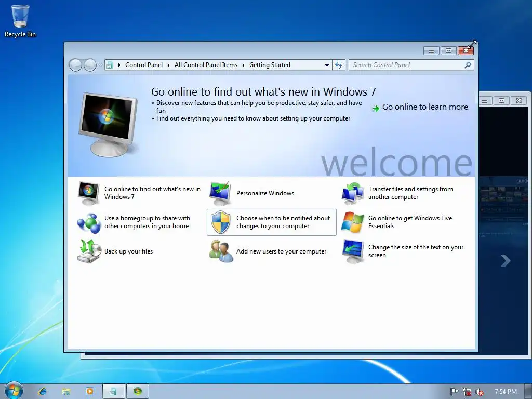Image resolution: width=532 pixels, height=399 pixels.
Task: Click the network status tray icon
Action: click(x=467, y=392)
